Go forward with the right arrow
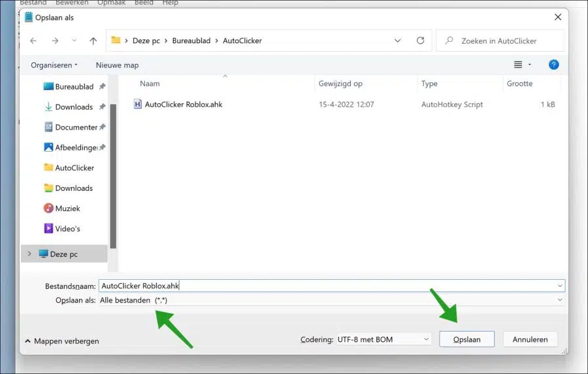This screenshot has width=588, height=374. (x=55, y=41)
